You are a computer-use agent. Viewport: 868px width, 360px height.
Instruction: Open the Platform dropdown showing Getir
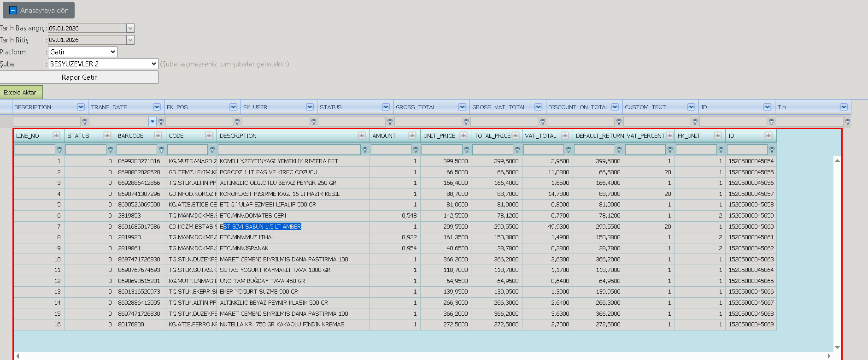coord(82,52)
